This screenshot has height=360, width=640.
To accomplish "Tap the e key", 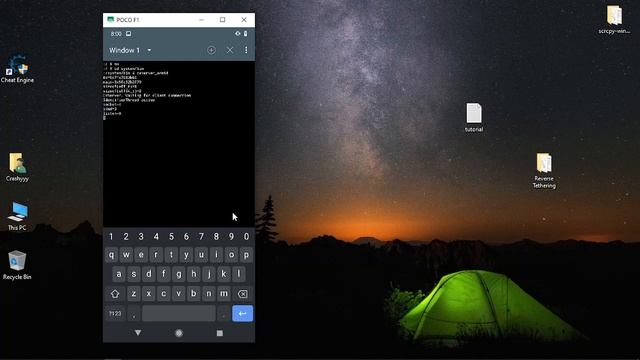I will click(141, 255).
